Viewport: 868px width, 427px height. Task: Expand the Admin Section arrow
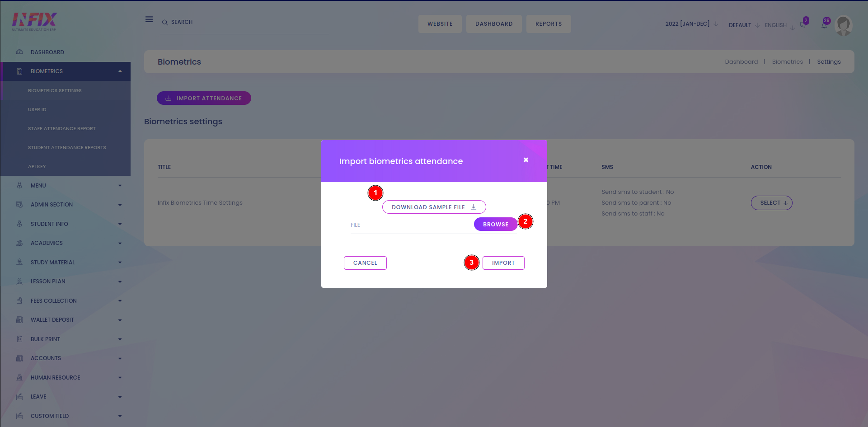tap(120, 205)
